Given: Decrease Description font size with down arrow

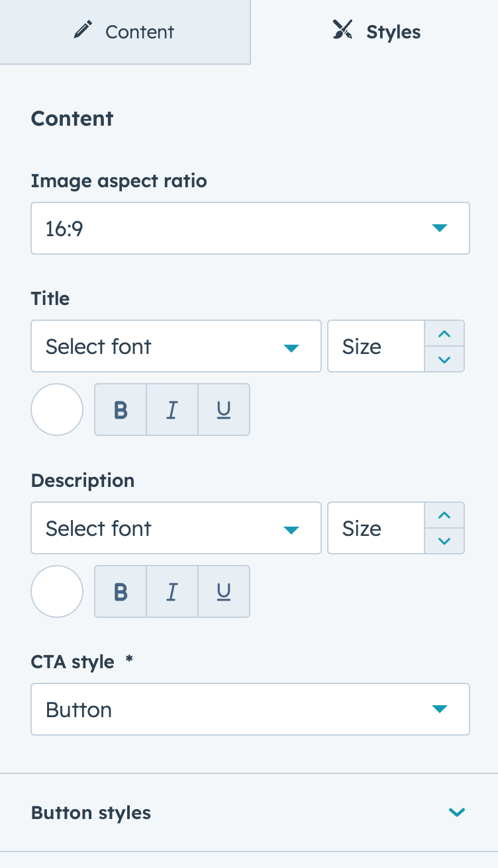Looking at the screenshot, I should (x=444, y=541).
